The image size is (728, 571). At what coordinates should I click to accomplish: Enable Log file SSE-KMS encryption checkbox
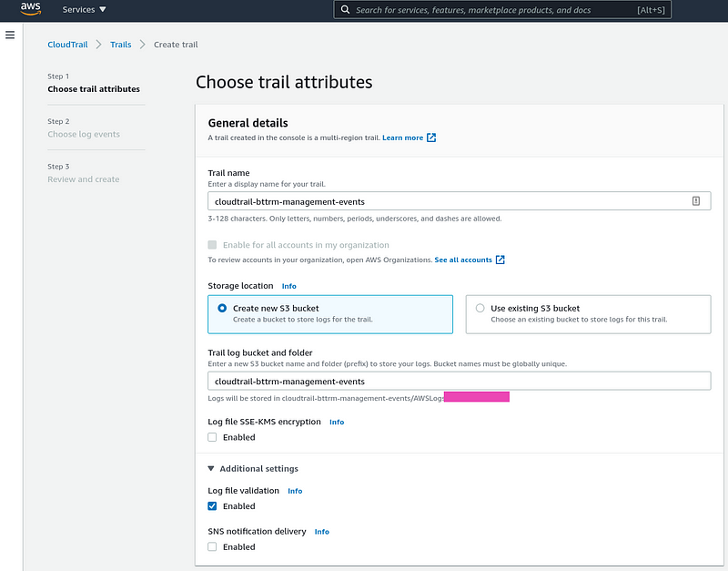pos(212,437)
